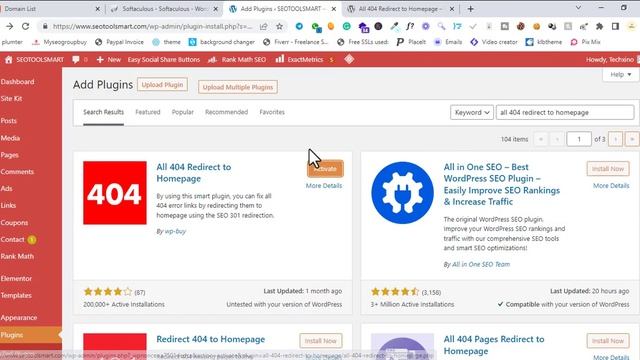Click Redirect 404 to Homepage title
Screen dimensions: 640x360
click(211, 339)
